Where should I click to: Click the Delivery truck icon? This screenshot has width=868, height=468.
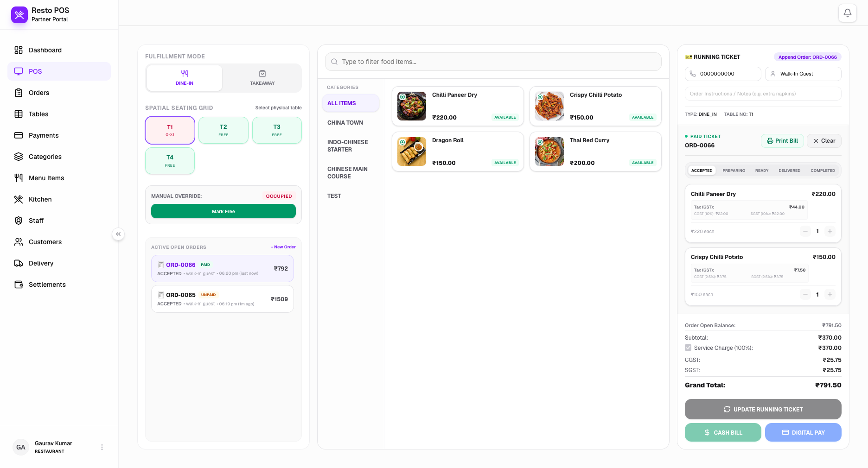pos(19,263)
